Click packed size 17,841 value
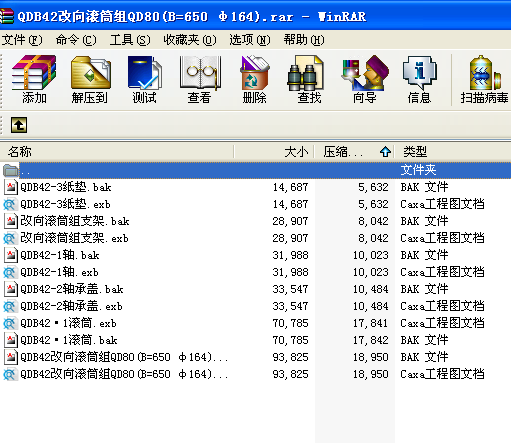Image resolution: width=511 pixels, height=443 pixels. pyautogui.click(x=371, y=323)
